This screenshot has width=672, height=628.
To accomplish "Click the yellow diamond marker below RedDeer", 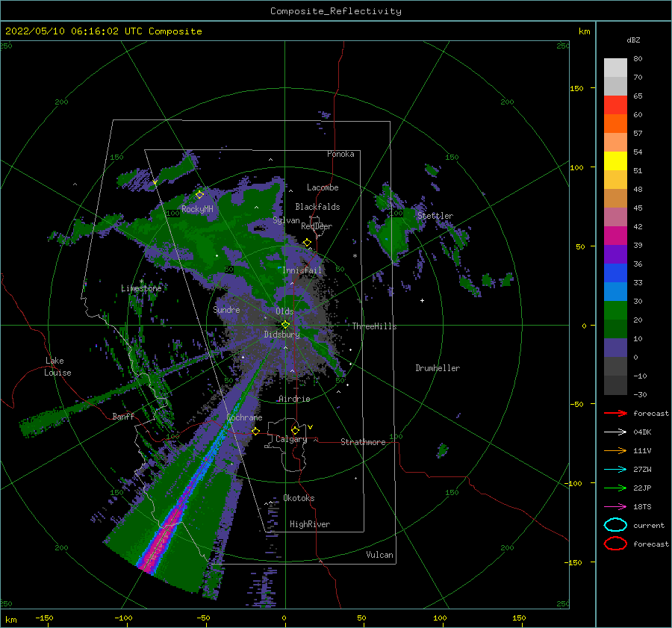I will click(x=307, y=243).
